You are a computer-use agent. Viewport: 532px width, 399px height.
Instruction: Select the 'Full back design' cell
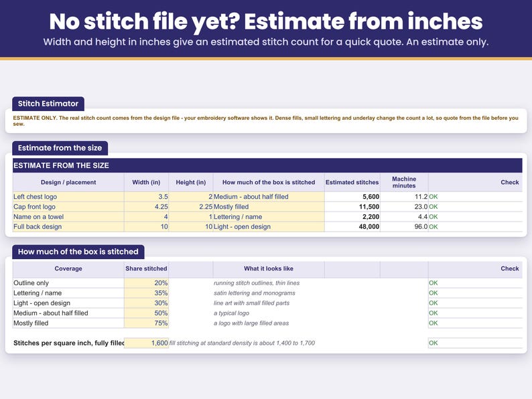pyautogui.click(x=68, y=227)
